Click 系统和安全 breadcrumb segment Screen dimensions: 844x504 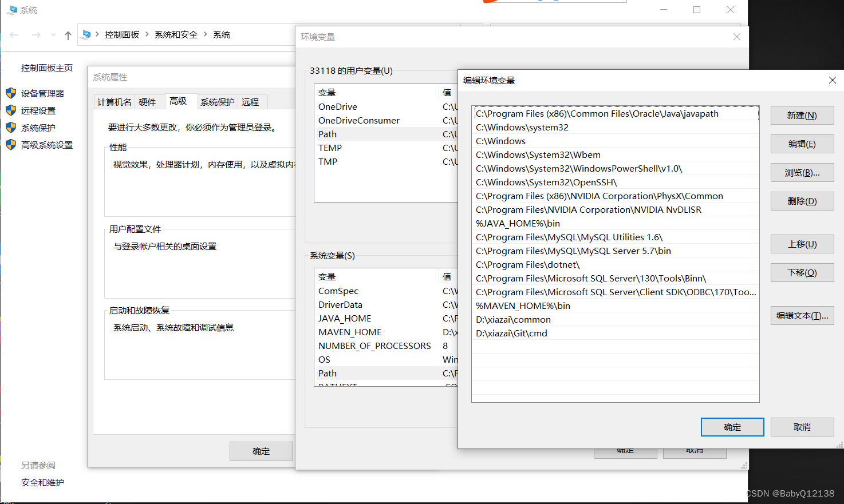pyautogui.click(x=176, y=35)
